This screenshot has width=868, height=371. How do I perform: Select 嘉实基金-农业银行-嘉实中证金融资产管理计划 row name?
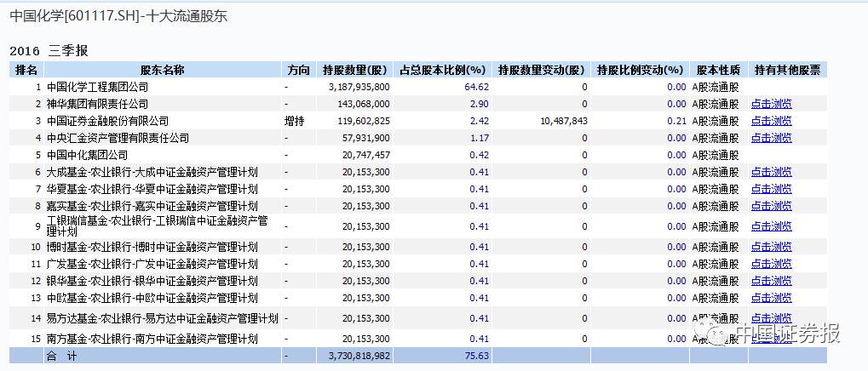[x=152, y=206]
